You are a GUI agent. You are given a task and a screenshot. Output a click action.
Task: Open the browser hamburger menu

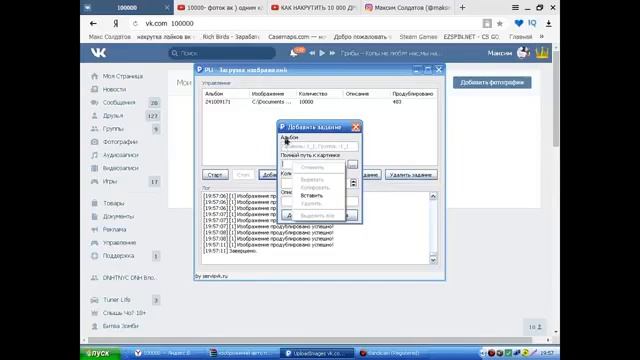tap(515, 7)
